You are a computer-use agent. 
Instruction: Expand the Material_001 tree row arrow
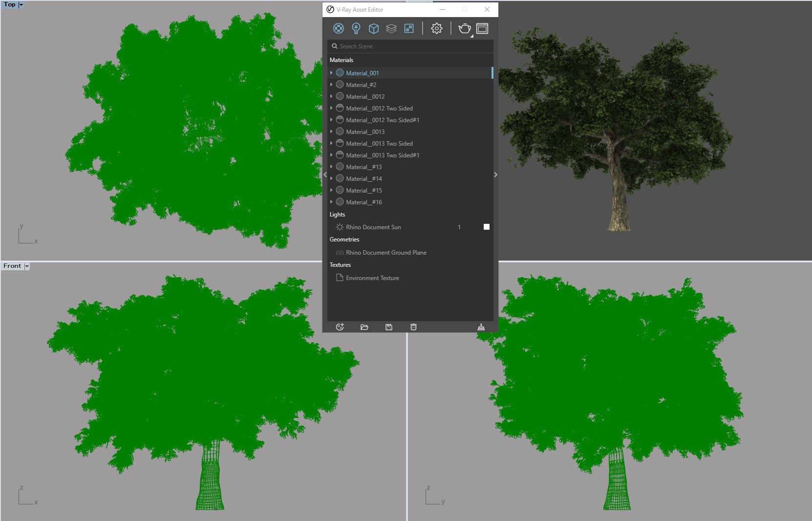point(331,73)
